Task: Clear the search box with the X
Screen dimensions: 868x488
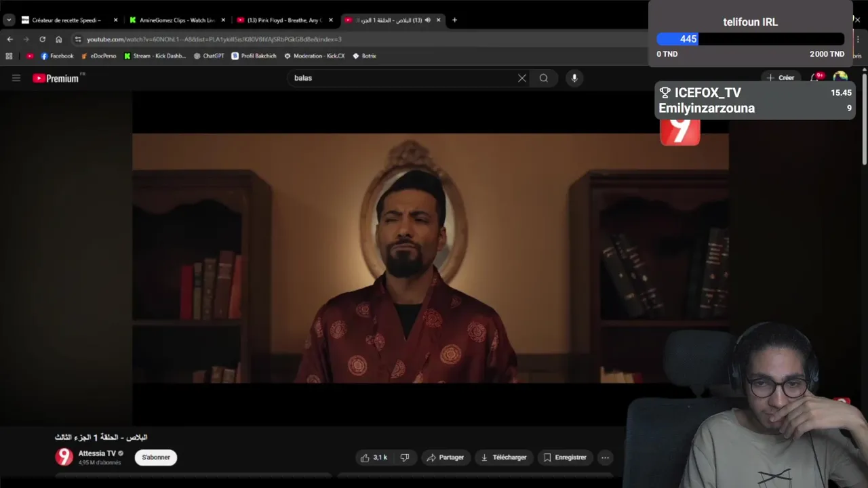Action: point(522,78)
